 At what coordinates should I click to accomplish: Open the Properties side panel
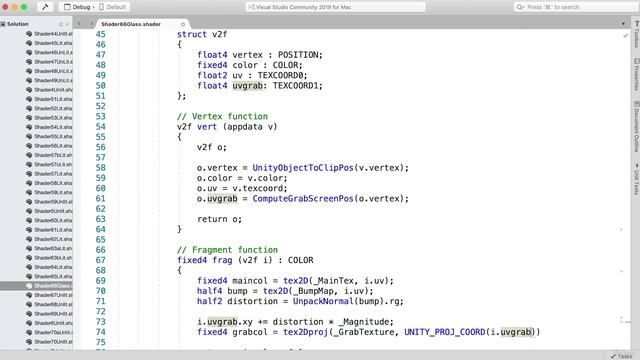(636, 74)
